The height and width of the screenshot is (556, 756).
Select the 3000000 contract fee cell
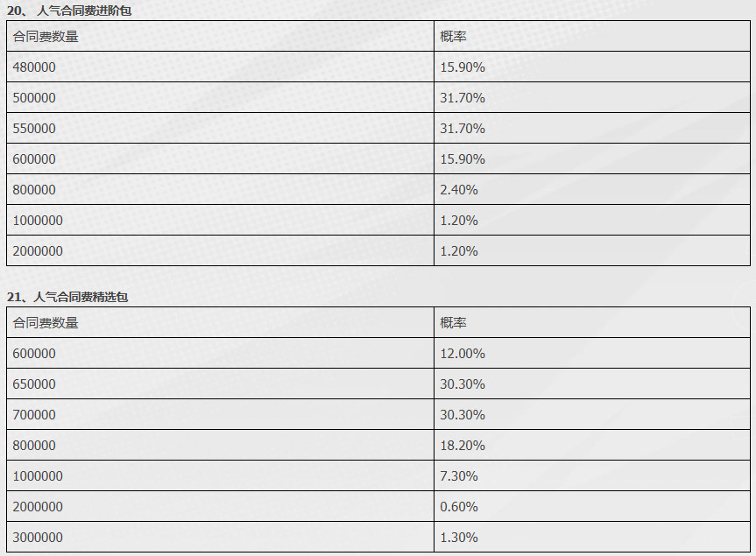point(221,538)
